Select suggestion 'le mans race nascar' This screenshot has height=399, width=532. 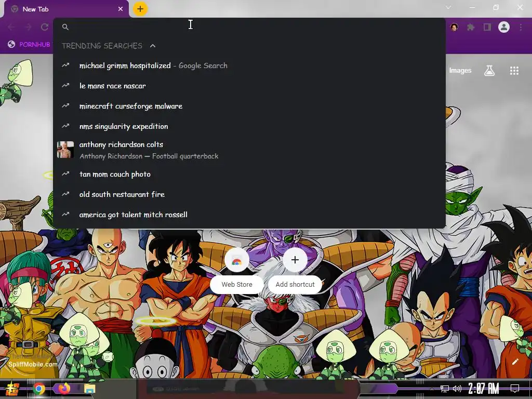(x=249, y=86)
